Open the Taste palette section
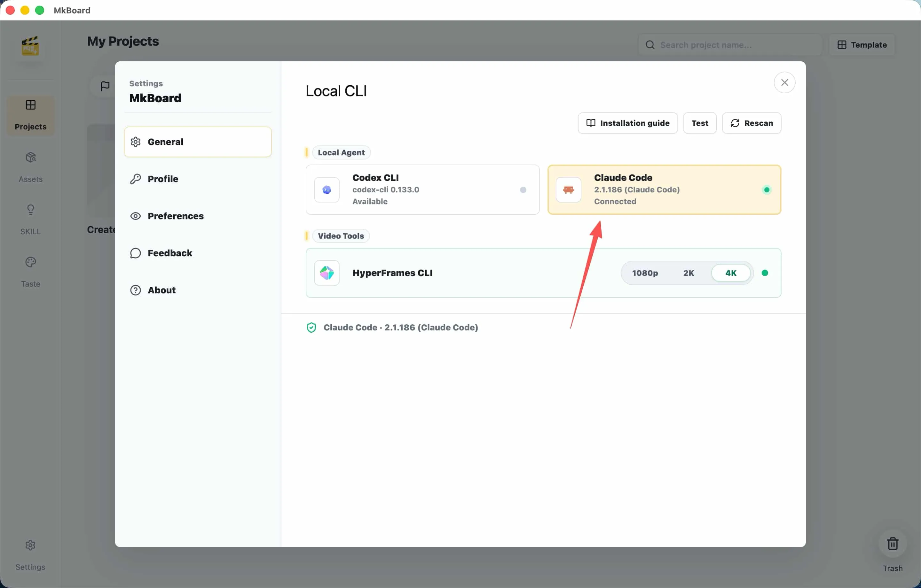 point(31,272)
